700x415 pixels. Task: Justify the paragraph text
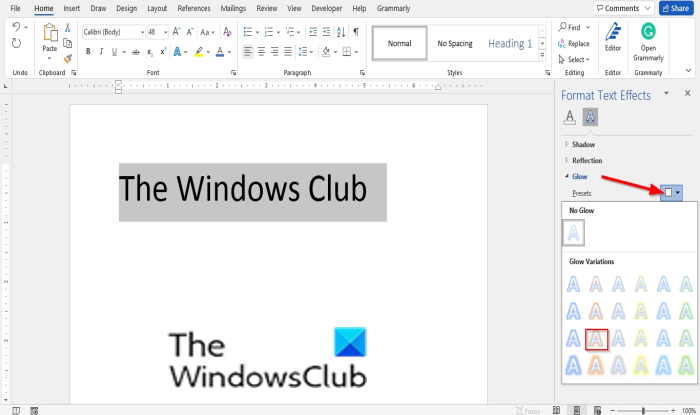pyautogui.click(x=288, y=52)
